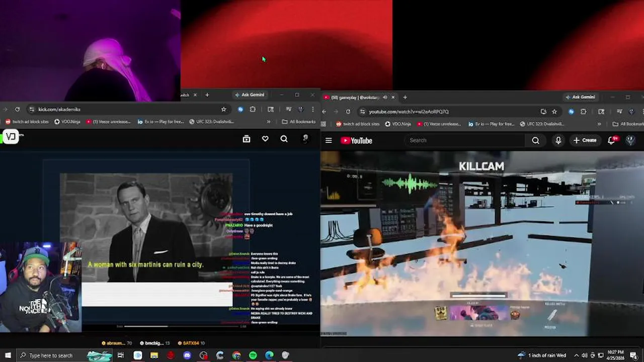Open Windows Start menu
The width and height of the screenshot is (644, 362).
(x=8, y=355)
